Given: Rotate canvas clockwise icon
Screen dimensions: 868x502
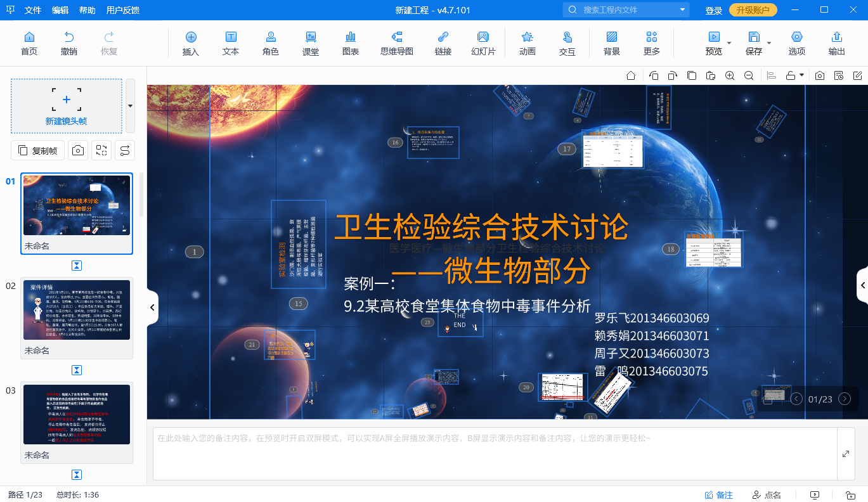Looking at the screenshot, I should [x=673, y=75].
